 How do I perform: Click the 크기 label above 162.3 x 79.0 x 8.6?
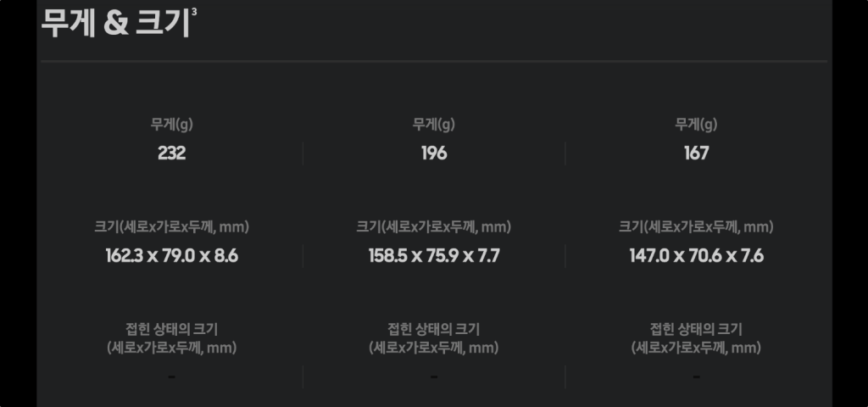coord(171,226)
